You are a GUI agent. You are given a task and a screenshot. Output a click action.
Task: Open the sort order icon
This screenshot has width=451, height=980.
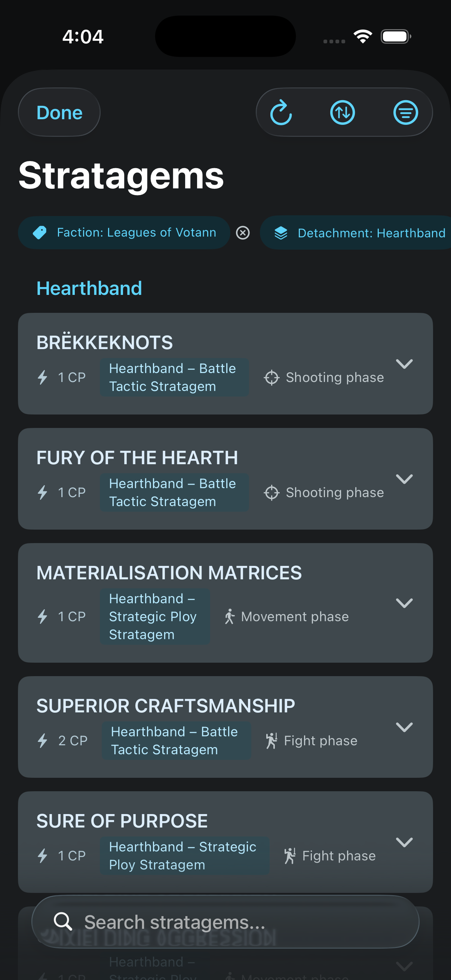(343, 113)
